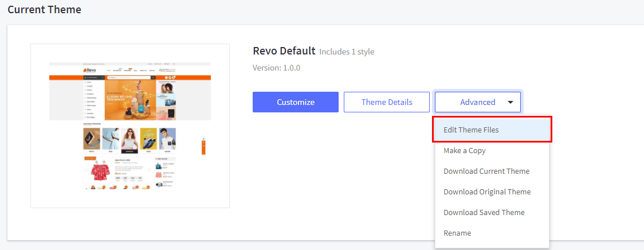
Task: Open the Advanced dropdown button
Action: tap(477, 102)
